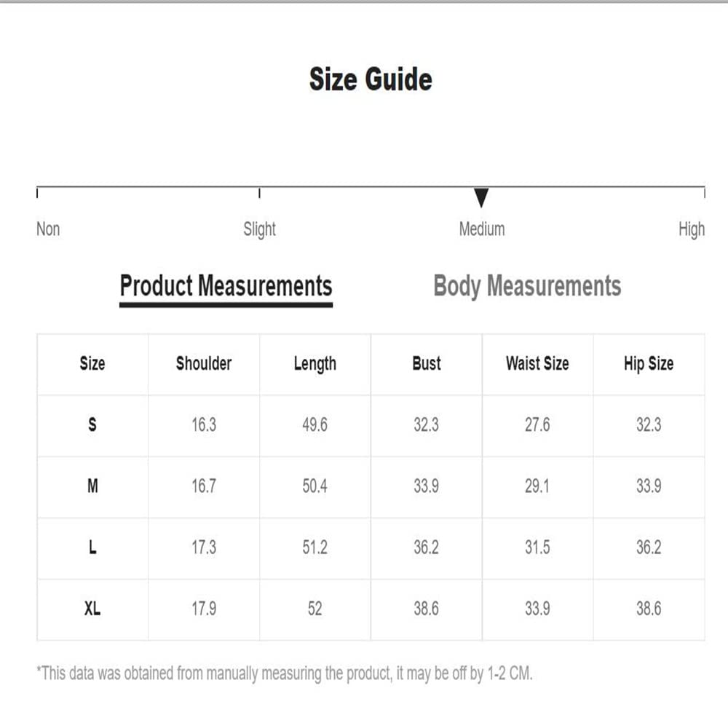Select the M size row label
This screenshot has height=728, width=728.
92,486
